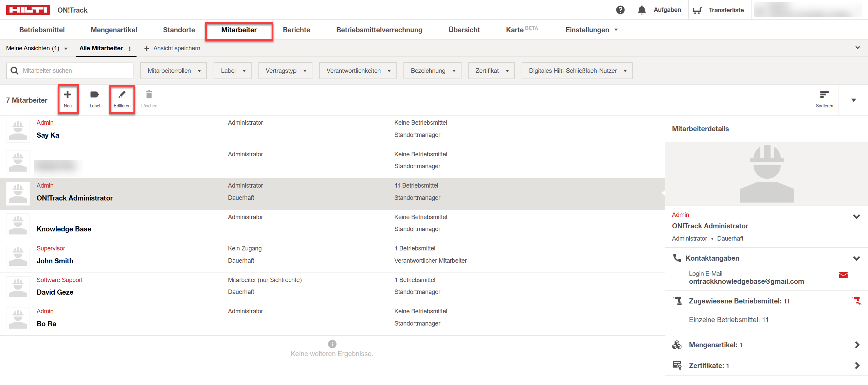868x385 pixels.
Task: Open Mitarbeiterrollen filter dropdown
Action: (x=174, y=71)
